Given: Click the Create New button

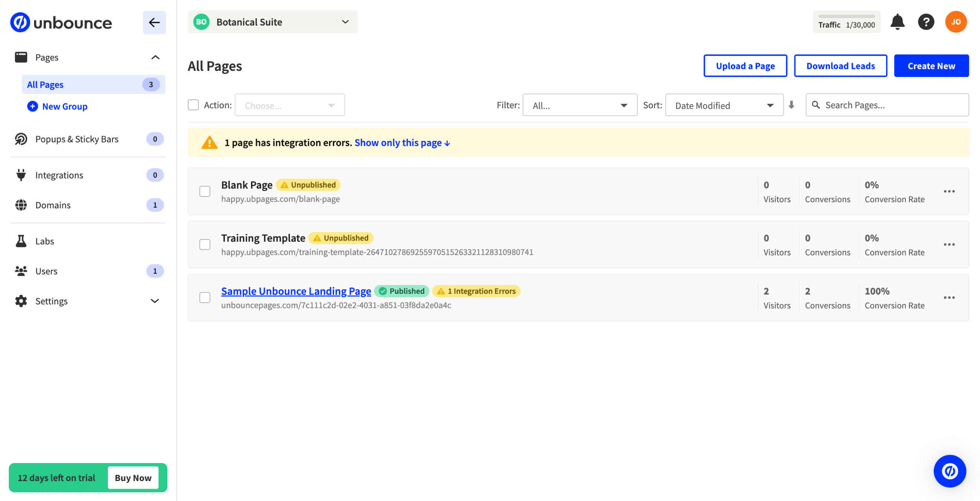Looking at the screenshot, I should click(931, 66).
